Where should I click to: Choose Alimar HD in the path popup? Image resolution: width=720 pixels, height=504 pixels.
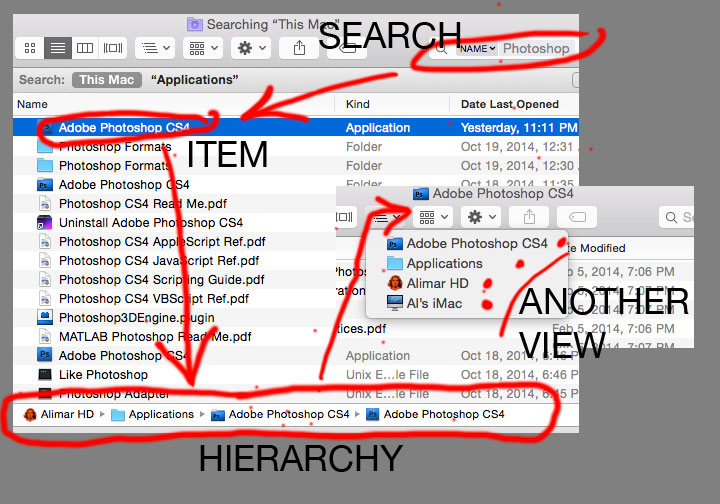(x=467, y=283)
